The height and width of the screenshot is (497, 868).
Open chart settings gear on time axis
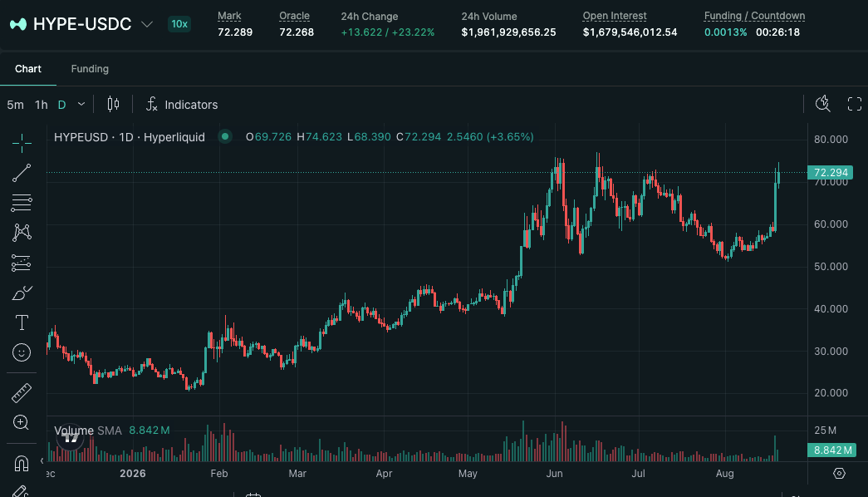tap(839, 473)
